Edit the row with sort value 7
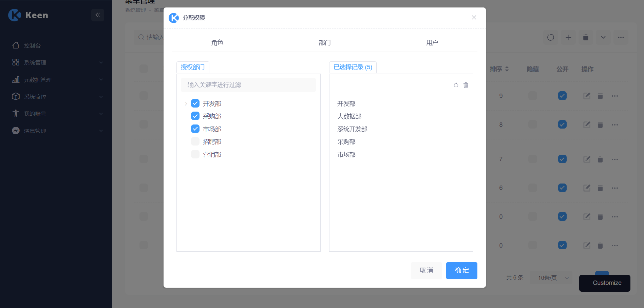This screenshot has width=644, height=308. (587, 159)
